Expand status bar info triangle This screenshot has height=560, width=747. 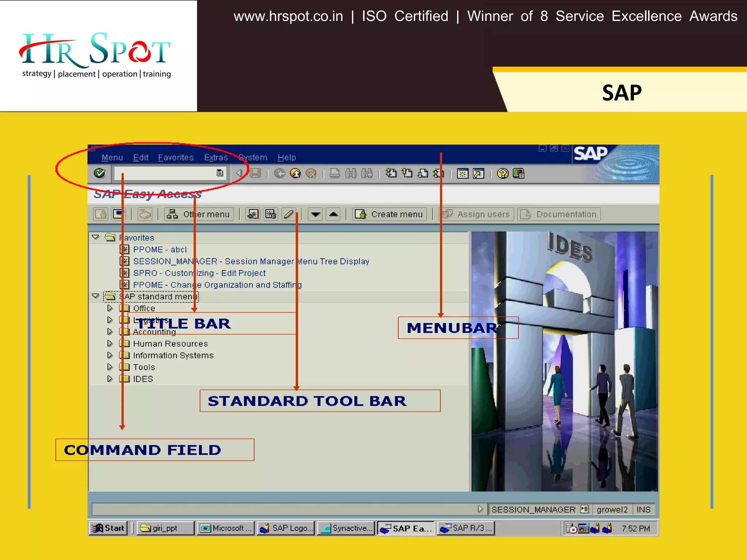480,509
